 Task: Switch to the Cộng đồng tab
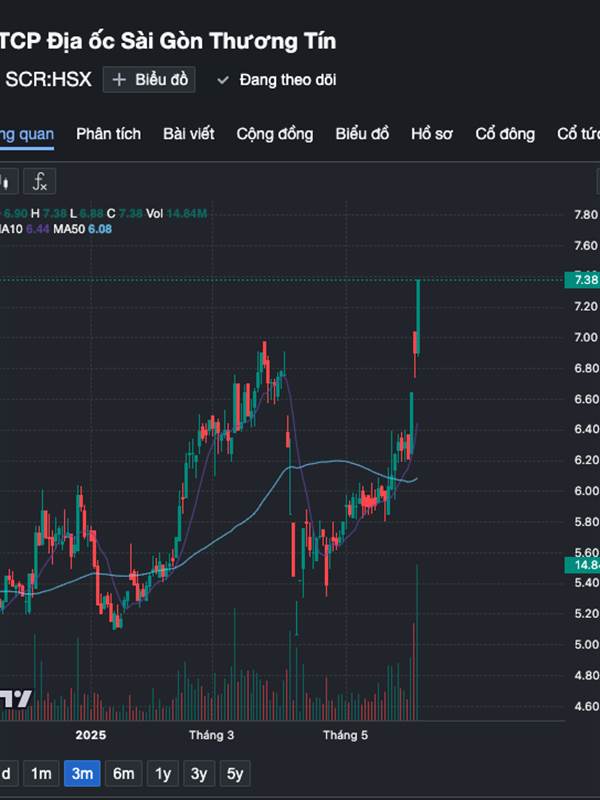click(274, 134)
